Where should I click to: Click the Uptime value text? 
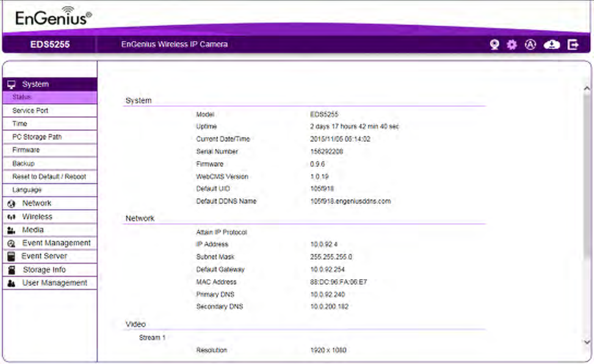[355, 126]
